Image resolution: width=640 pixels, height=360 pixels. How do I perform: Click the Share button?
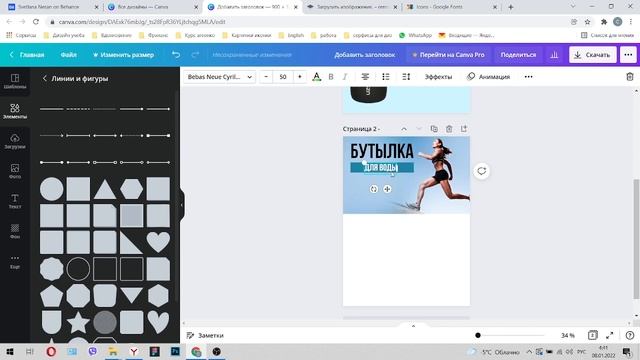coord(518,55)
